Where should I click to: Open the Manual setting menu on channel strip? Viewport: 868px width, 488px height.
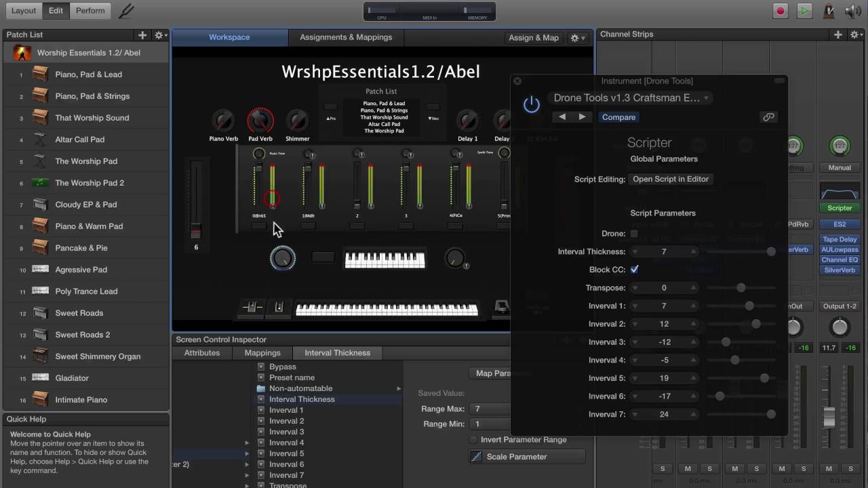pyautogui.click(x=839, y=167)
